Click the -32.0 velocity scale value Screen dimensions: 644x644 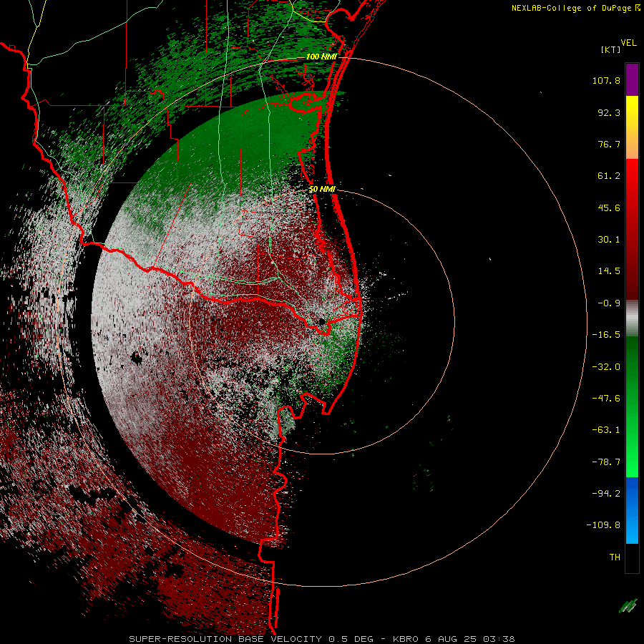[x=606, y=367]
